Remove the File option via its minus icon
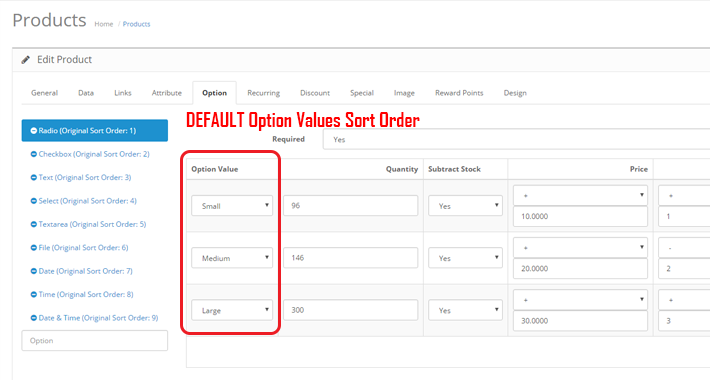The image size is (710, 380). tap(34, 248)
